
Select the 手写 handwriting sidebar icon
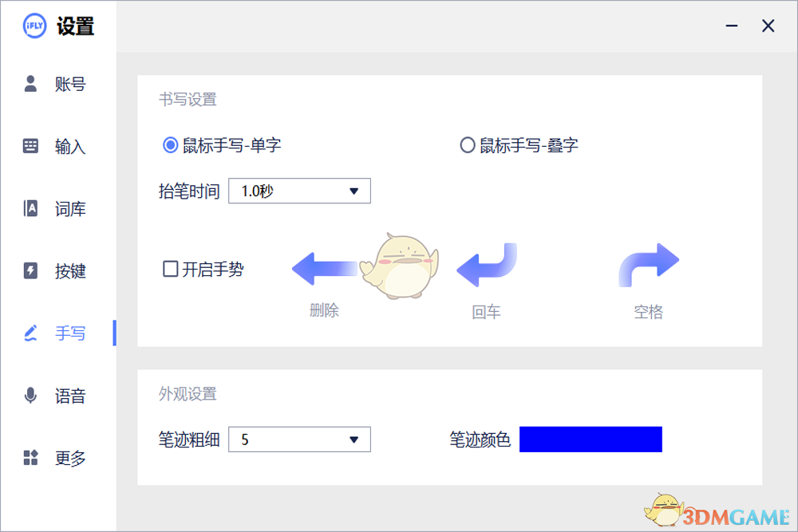tap(30, 333)
